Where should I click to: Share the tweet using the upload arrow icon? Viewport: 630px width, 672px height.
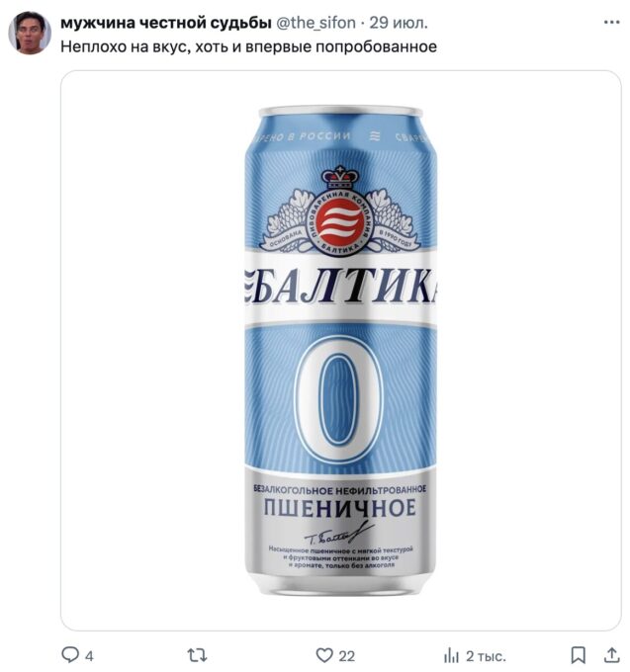pyautogui.click(x=612, y=655)
